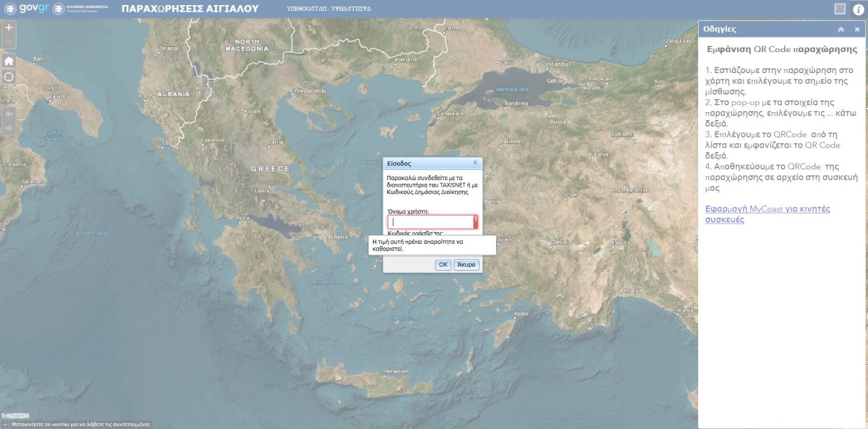The image size is (868, 429).
Task: Click the Athens label on the map
Action: point(338,237)
